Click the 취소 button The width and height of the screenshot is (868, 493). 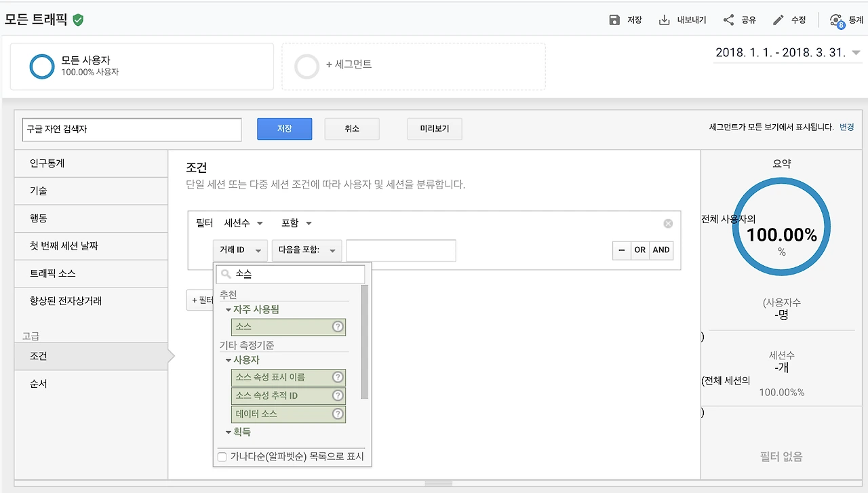point(352,129)
